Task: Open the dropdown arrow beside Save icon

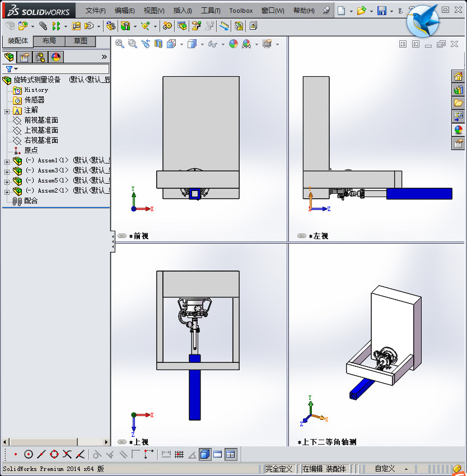Action: (392, 11)
